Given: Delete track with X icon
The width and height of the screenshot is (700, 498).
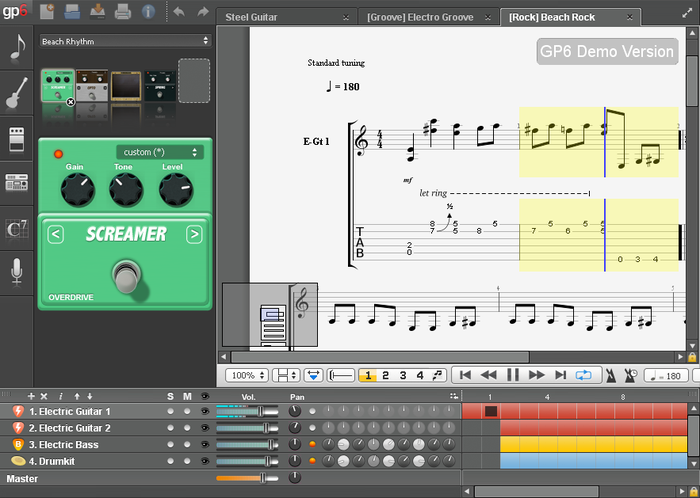Looking at the screenshot, I should click(44, 396).
